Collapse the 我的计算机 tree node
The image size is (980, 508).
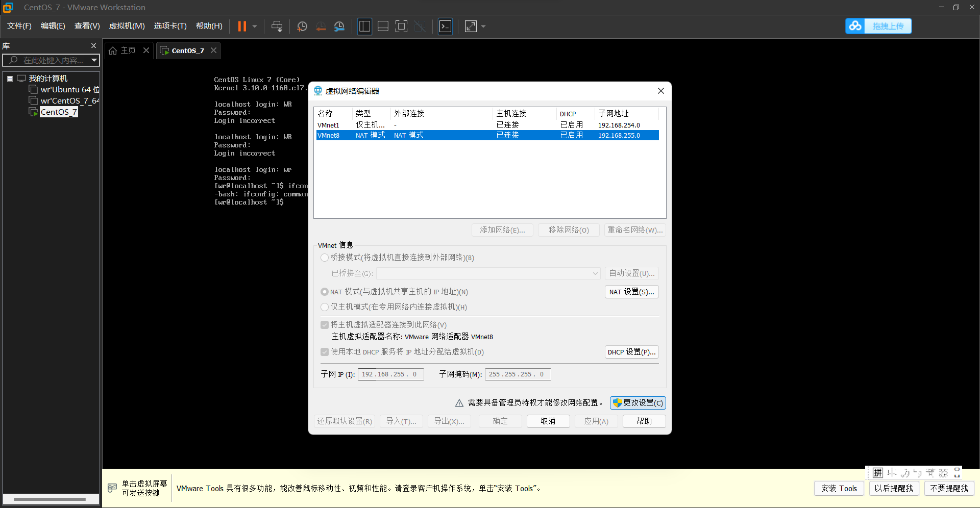(10, 79)
